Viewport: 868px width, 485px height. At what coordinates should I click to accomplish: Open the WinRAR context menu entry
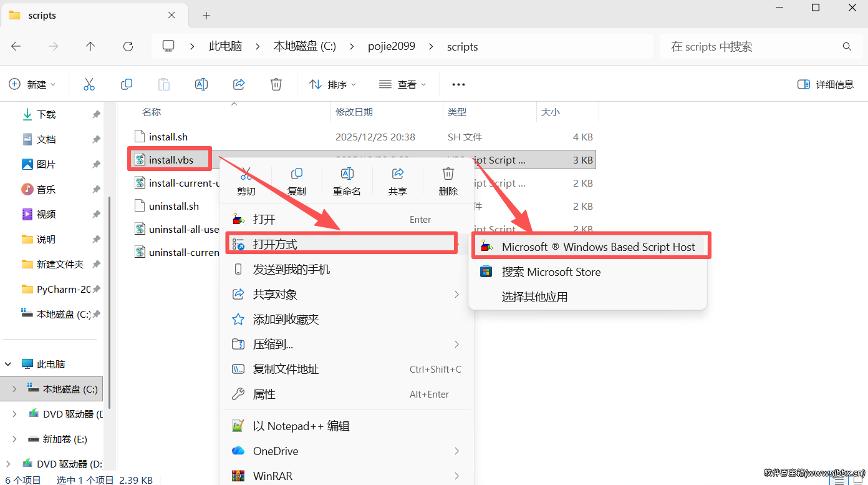click(x=347, y=476)
